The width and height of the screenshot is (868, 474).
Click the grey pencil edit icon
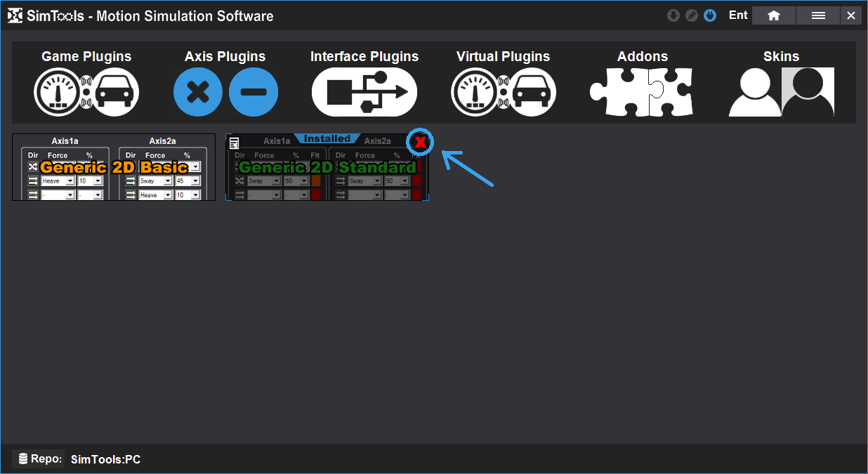pyautogui.click(x=692, y=15)
